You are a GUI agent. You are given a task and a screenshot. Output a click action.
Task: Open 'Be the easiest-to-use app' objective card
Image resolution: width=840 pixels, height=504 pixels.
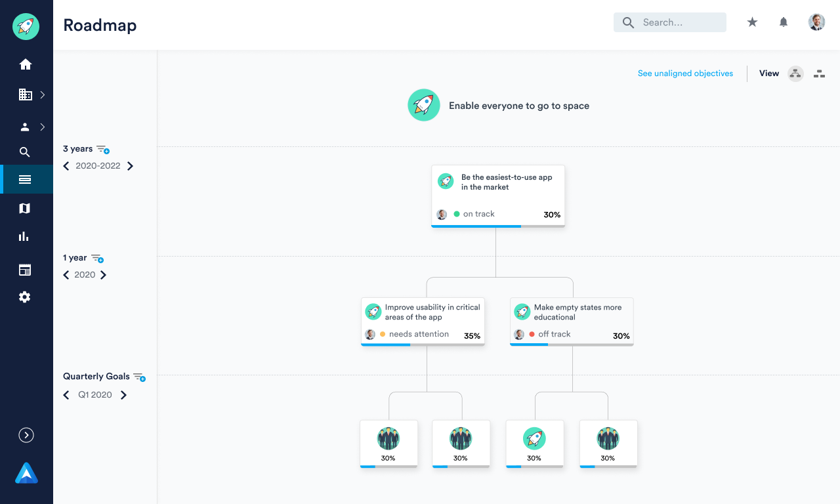pyautogui.click(x=497, y=190)
